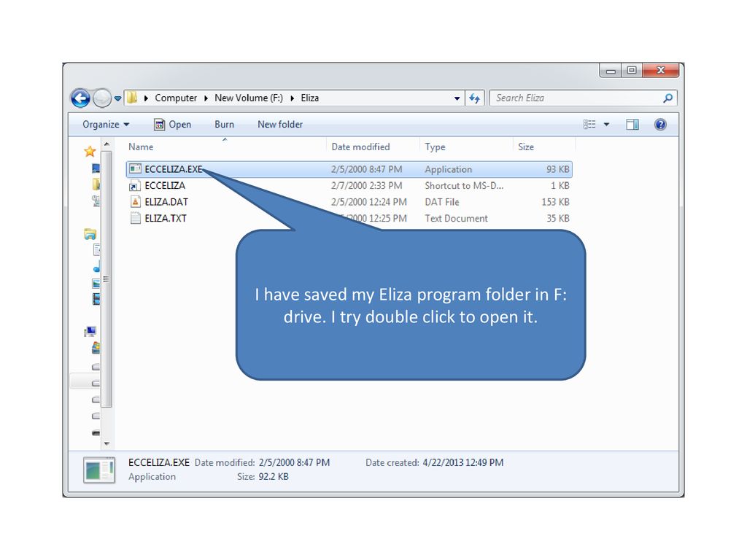The width and height of the screenshot is (747, 560).
Task: Click the ECCELIZA shortcut icon
Action: pyautogui.click(x=135, y=186)
